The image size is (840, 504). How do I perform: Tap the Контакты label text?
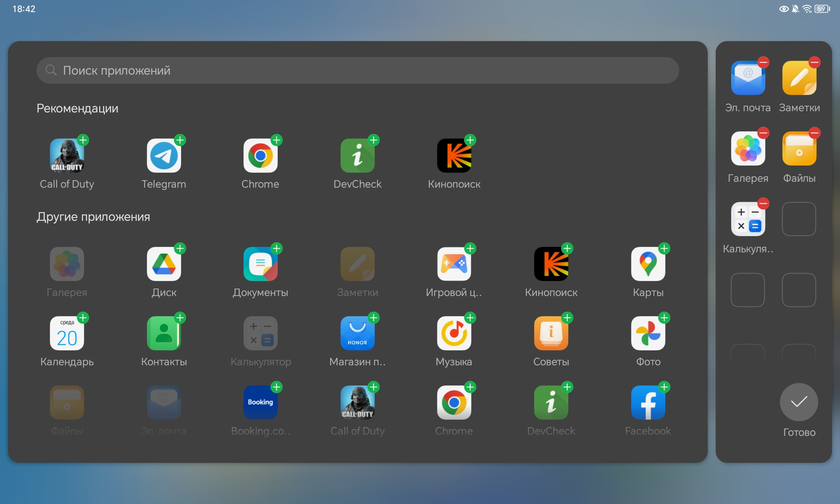click(x=164, y=362)
